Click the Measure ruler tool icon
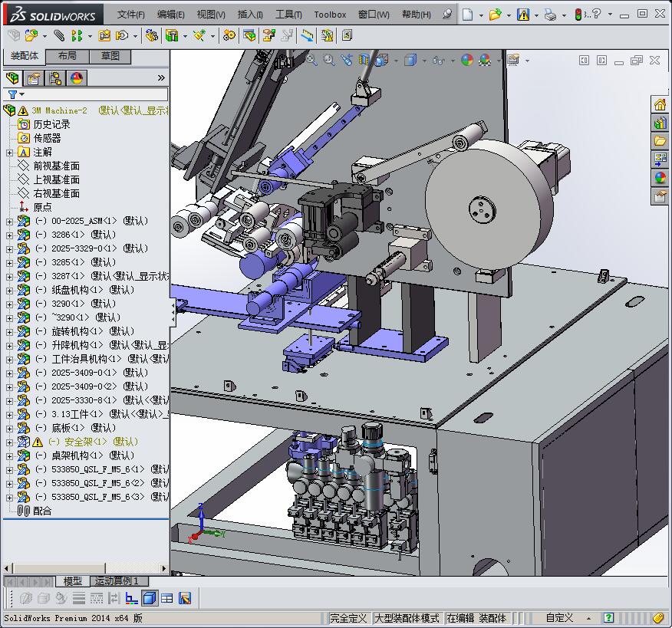672x628 pixels. coord(307,35)
